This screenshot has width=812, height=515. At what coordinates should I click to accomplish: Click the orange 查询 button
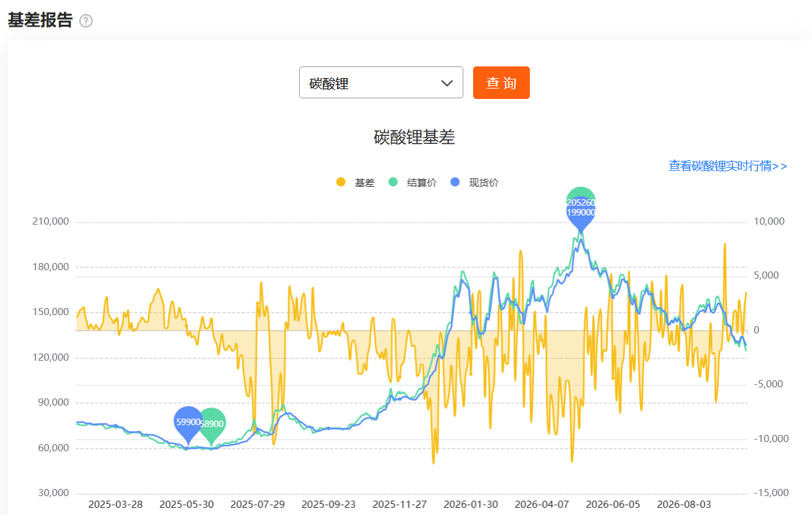tap(501, 83)
